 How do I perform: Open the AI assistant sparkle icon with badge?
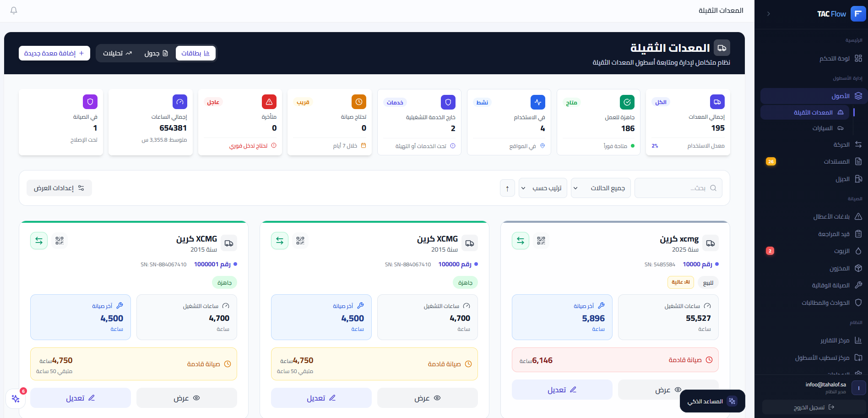pos(16,398)
